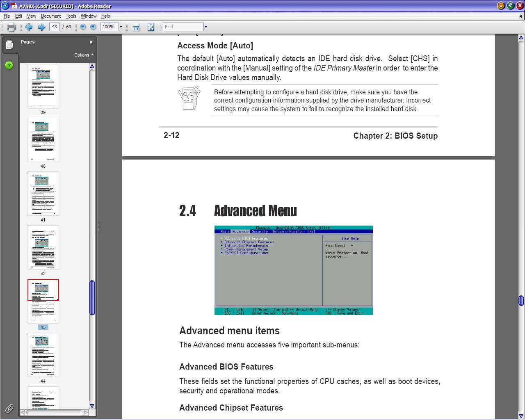Close the Pages panel
Image resolution: width=525 pixels, height=420 pixels.
[x=91, y=42]
